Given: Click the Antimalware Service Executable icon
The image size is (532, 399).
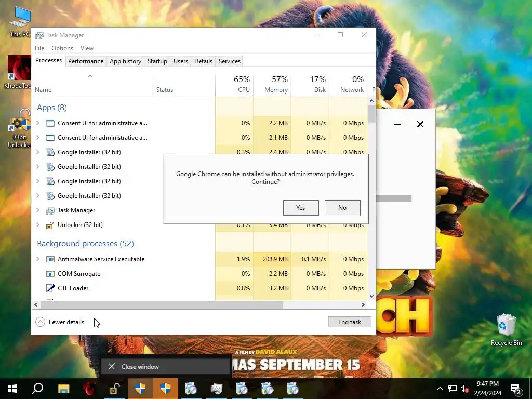Looking at the screenshot, I should pyautogui.click(x=50, y=259).
